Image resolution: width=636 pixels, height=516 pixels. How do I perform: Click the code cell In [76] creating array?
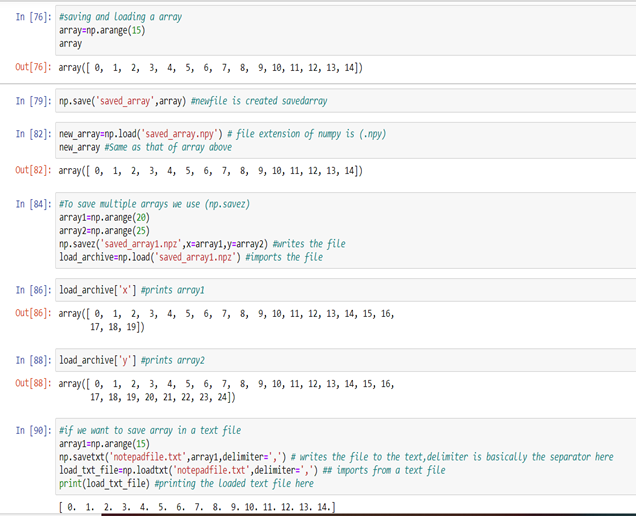pos(346,30)
